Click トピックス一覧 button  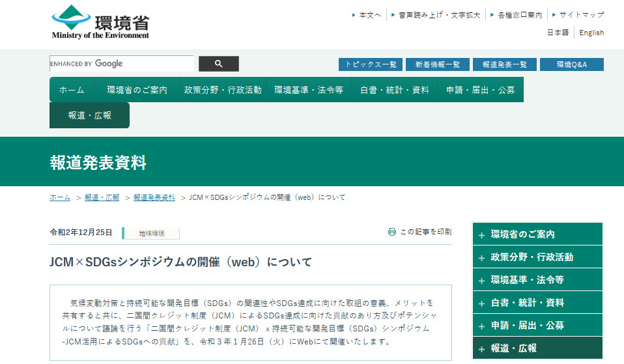point(370,64)
